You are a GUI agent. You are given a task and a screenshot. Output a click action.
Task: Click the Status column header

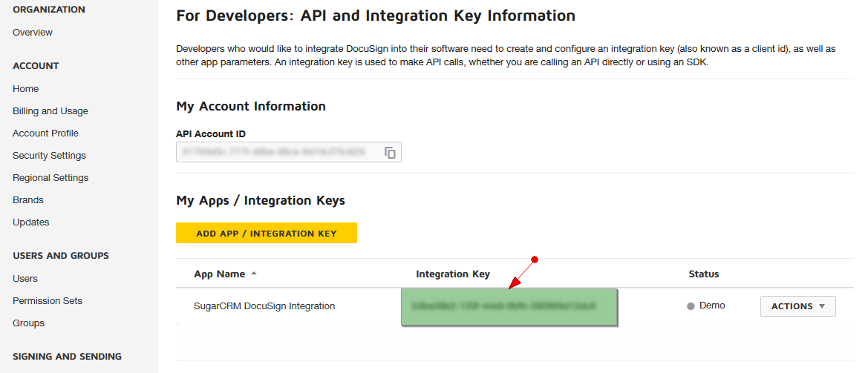coord(704,274)
